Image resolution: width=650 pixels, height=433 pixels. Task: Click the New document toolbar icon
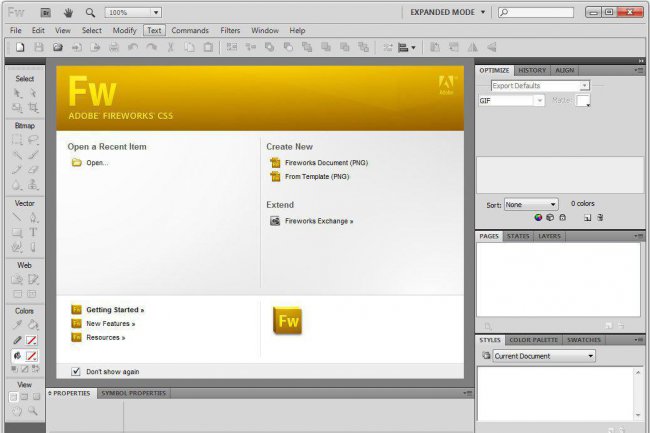point(20,47)
